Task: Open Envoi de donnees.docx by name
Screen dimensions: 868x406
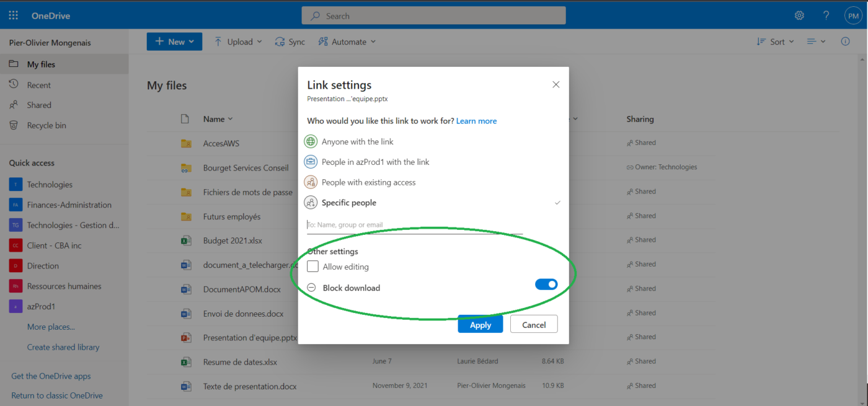Action: click(244, 314)
